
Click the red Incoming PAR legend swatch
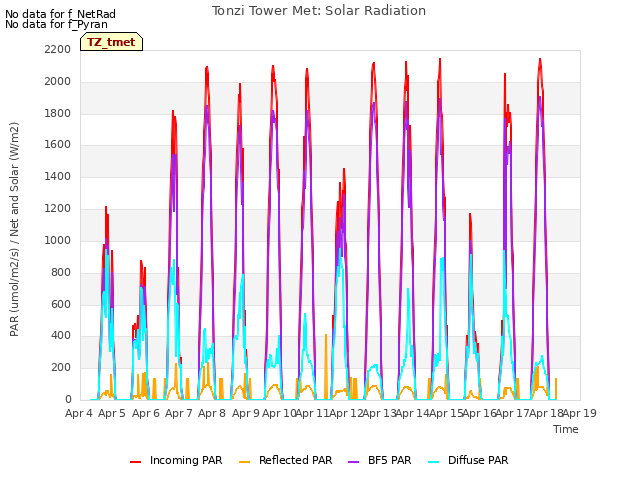tap(136, 461)
